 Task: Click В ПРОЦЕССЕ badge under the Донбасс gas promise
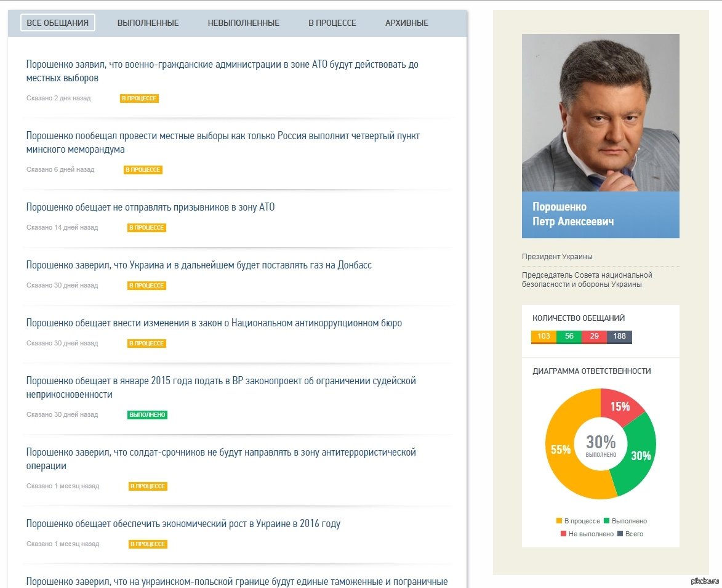146,286
